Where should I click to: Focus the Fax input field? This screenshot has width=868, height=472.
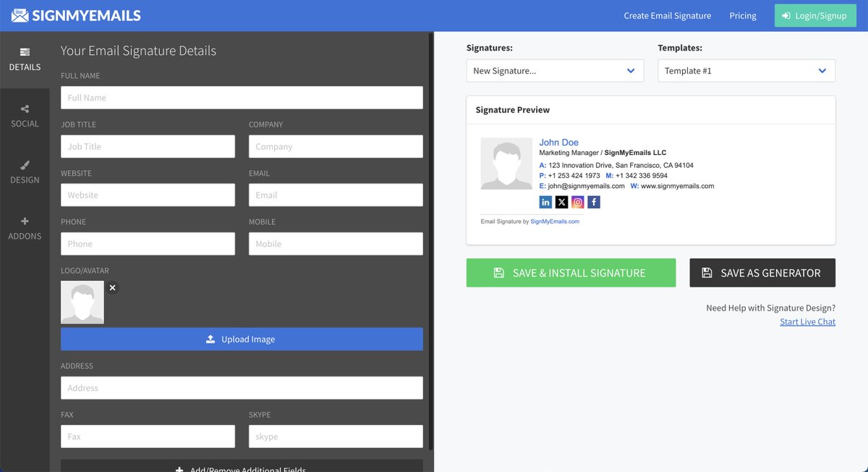pos(148,437)
